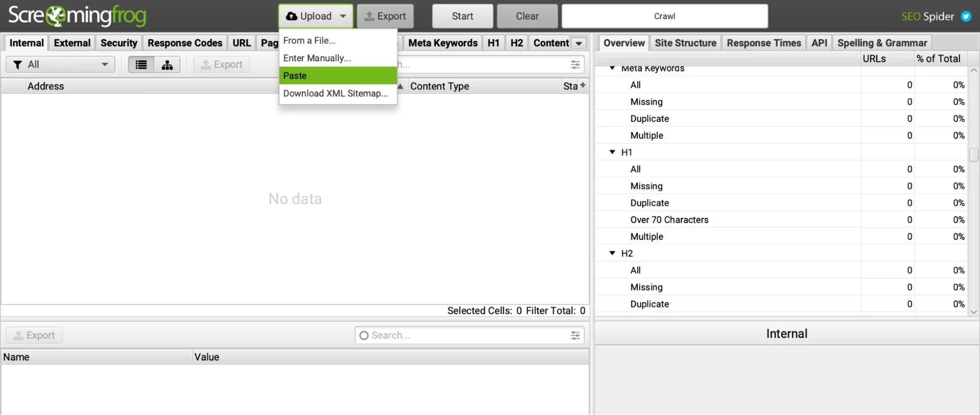
Task: Click the Clear button
Action: (527, 16)
